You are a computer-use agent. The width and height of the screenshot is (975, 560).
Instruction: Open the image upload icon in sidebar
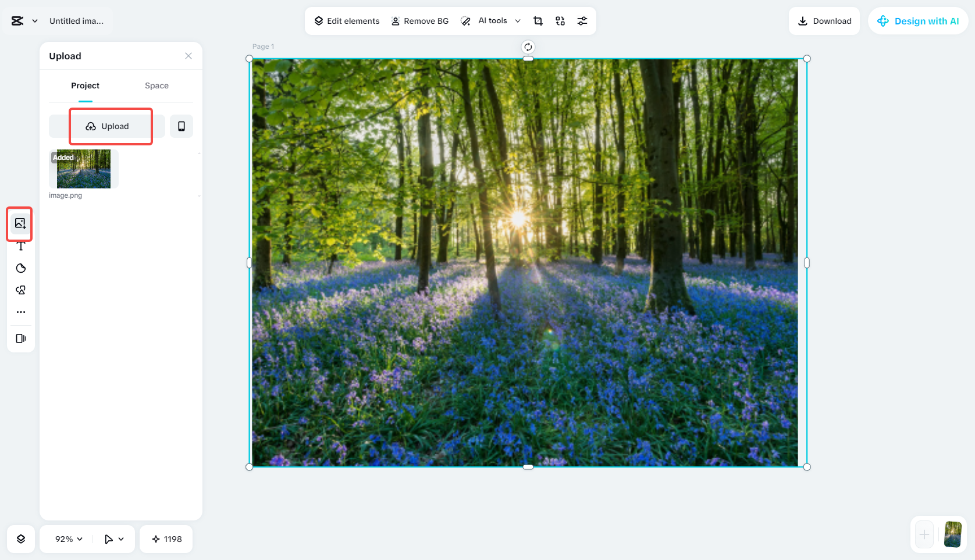click(20, 223)
